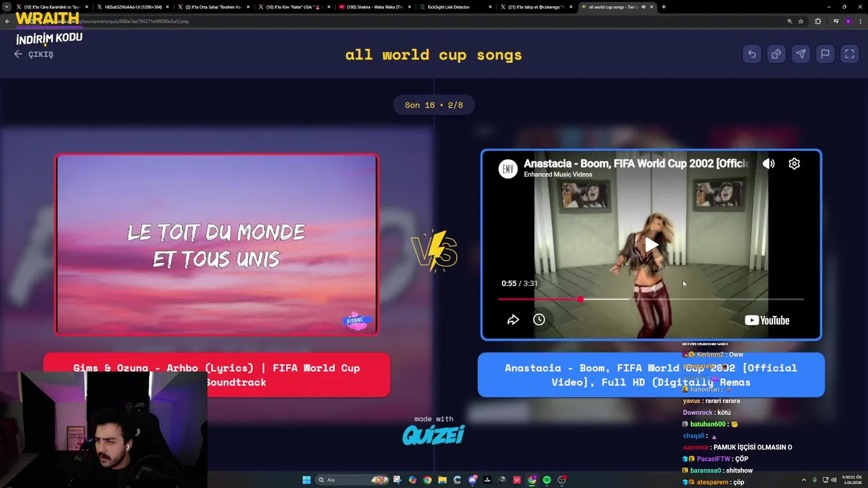868x488 pixels.
Task: Click the flag report icon
Action: coord(825,54)
